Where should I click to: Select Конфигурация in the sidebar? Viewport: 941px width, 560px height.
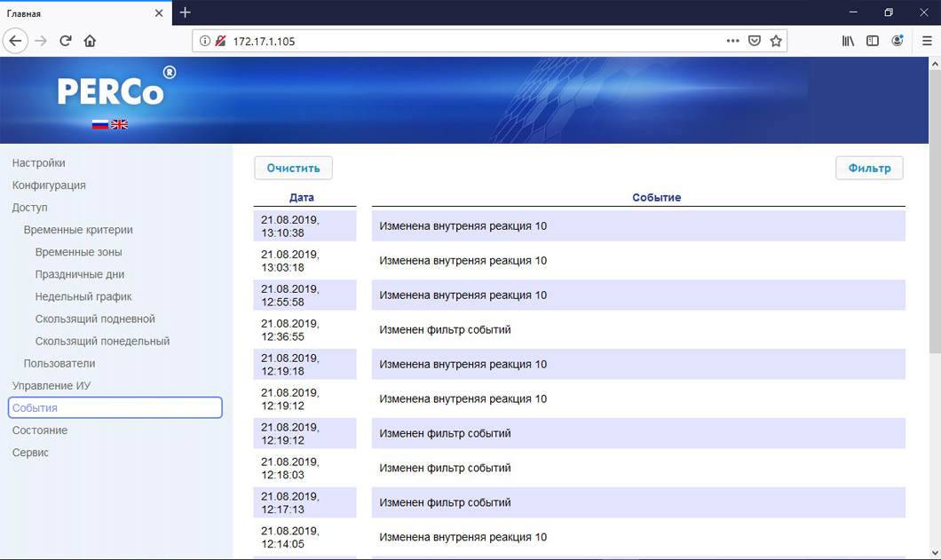click(49, 185)
